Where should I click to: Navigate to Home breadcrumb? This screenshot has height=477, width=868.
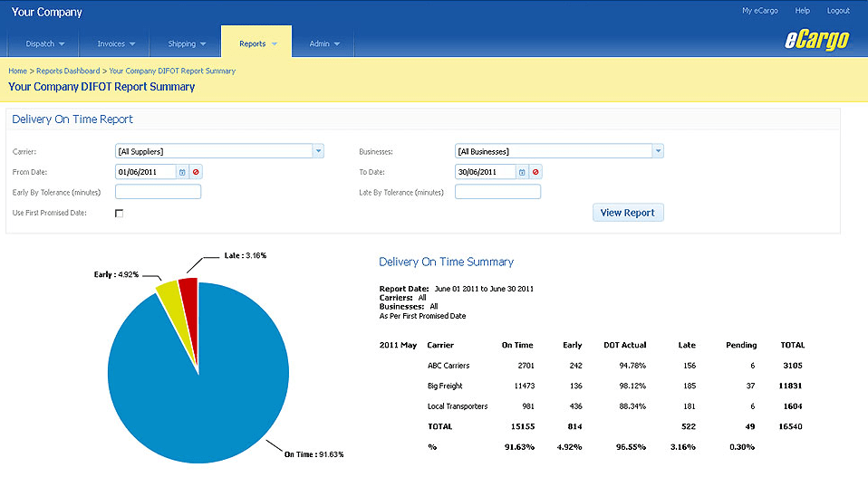click(x=18, y=71)
